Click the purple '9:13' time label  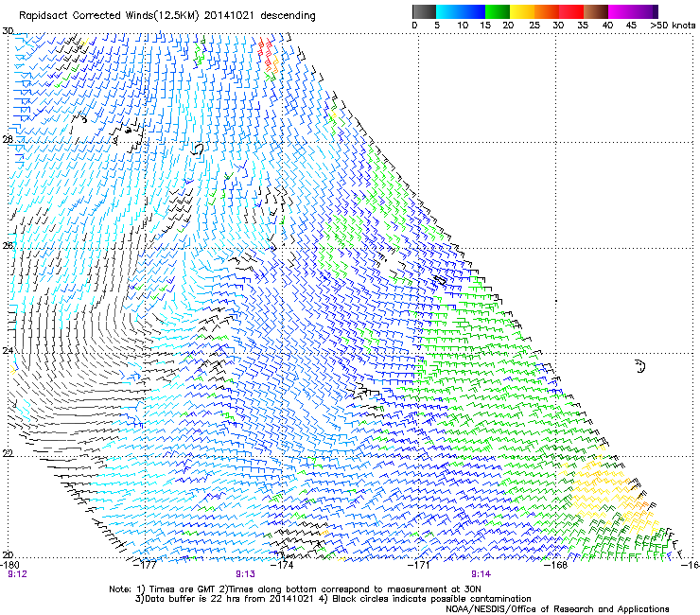click(246, 574)
